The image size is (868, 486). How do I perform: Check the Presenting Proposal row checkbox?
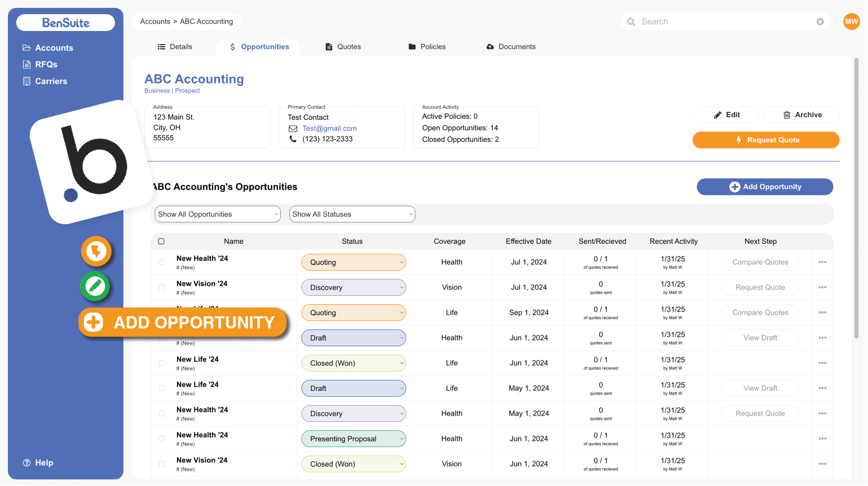point(162,439)
